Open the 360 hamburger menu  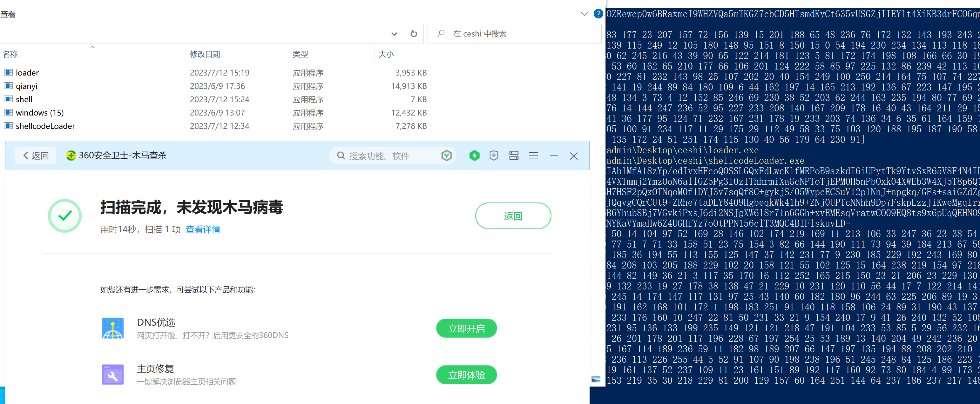coord(533,156)
